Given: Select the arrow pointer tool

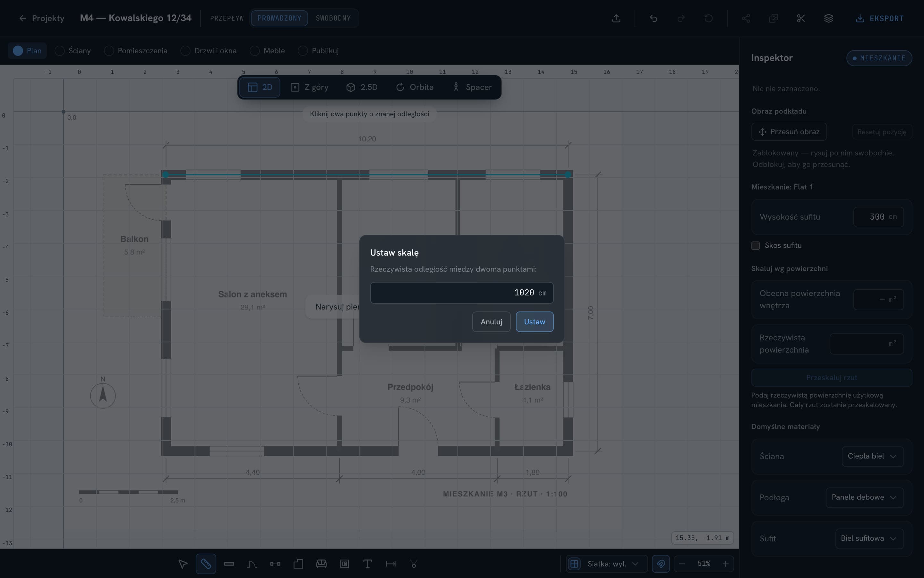Looking at the screenshot, I should point(183,564).
